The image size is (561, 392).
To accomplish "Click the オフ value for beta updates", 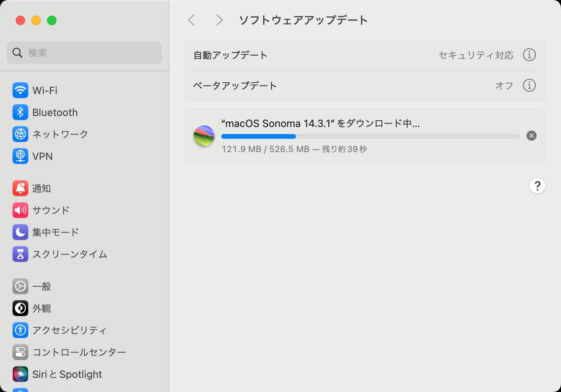I will [x=504, y=85].
